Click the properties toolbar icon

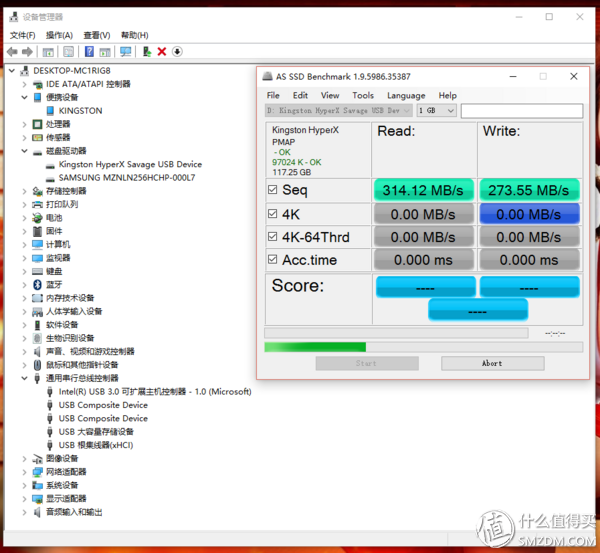(x=68, y=52)
